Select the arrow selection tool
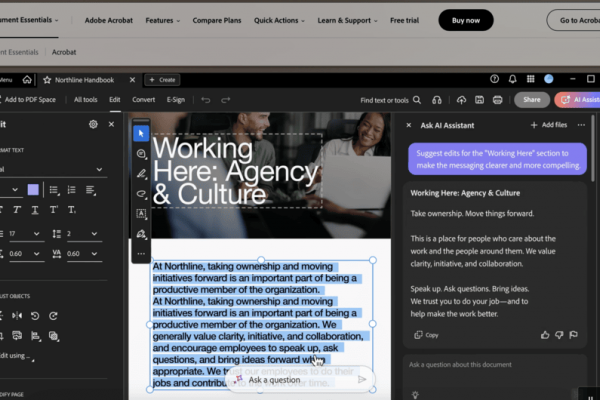This screenshot has height=400, width=600. click(x=141, y=133)
